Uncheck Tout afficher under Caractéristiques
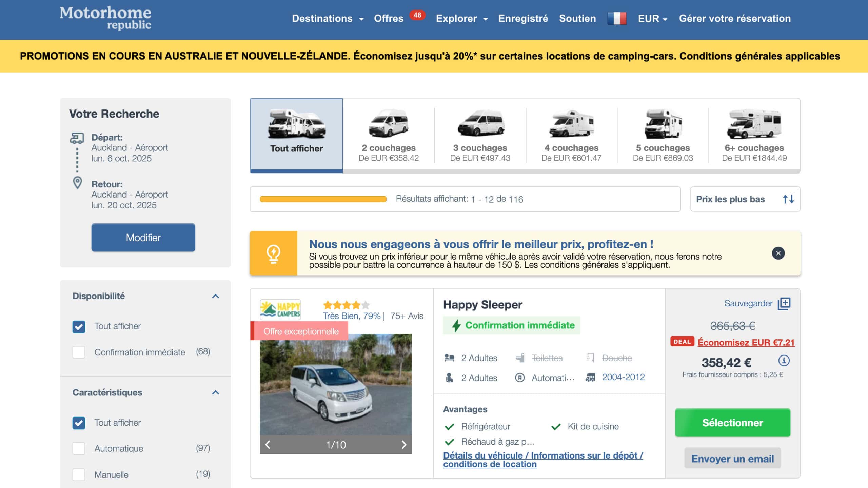 pos(79,423)
